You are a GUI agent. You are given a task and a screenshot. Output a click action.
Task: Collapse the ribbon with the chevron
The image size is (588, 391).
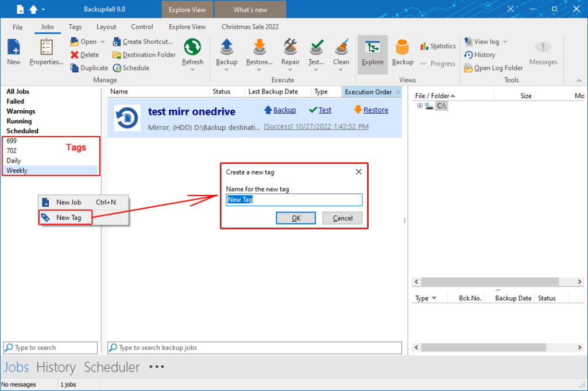579,80
